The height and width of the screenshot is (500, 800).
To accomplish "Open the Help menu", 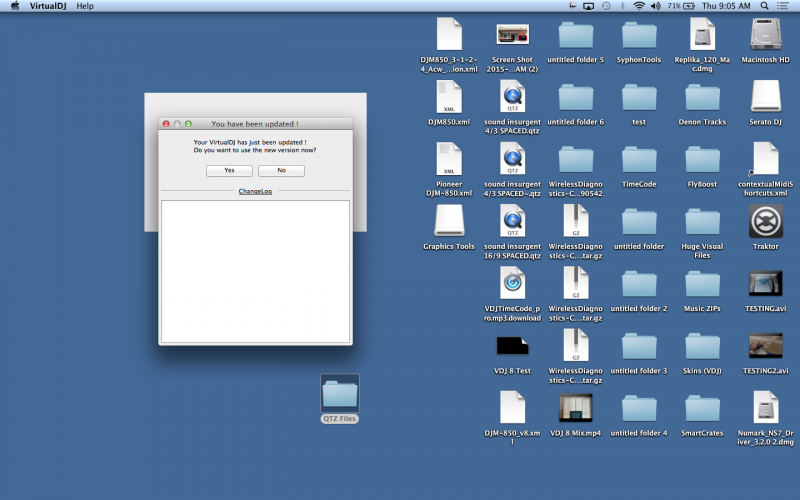I will (x=85, y=6).
